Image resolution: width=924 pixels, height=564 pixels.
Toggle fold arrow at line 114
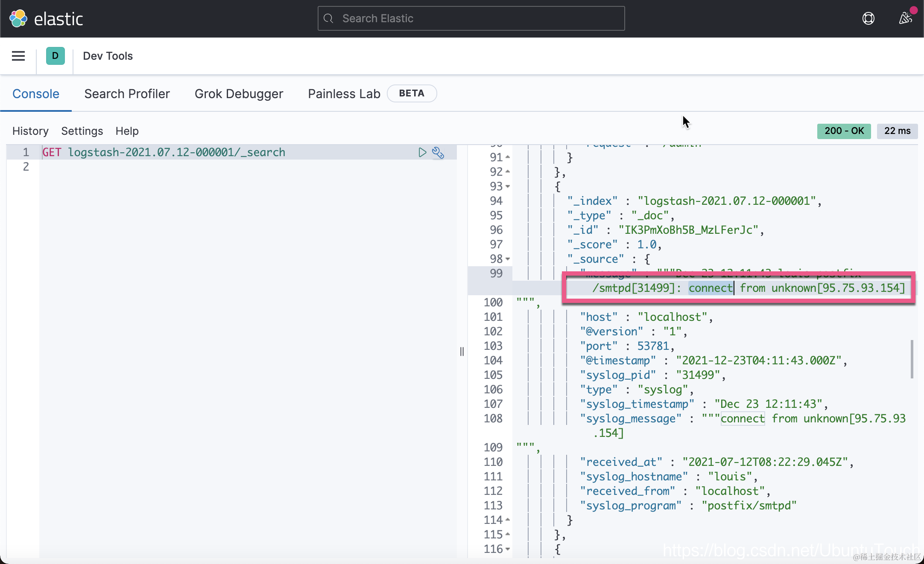[508, 520]
